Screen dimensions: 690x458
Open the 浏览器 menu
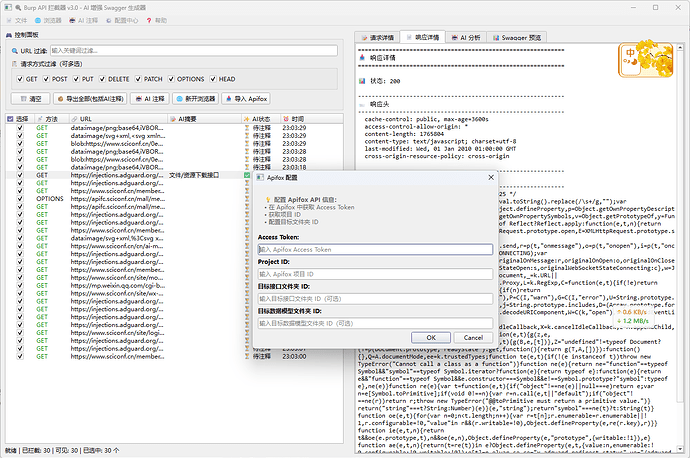(x=48, y=20)
